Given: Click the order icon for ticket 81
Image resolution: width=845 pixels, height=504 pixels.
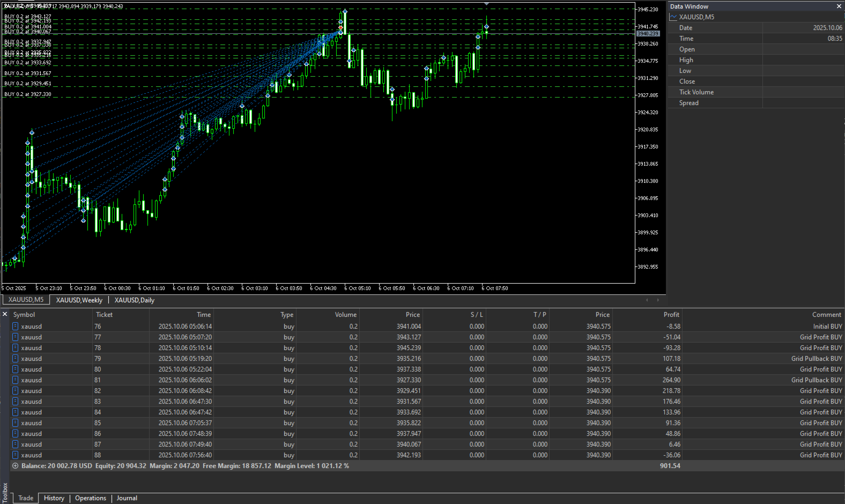Looking at the screenshot, I should click(15, 380).
